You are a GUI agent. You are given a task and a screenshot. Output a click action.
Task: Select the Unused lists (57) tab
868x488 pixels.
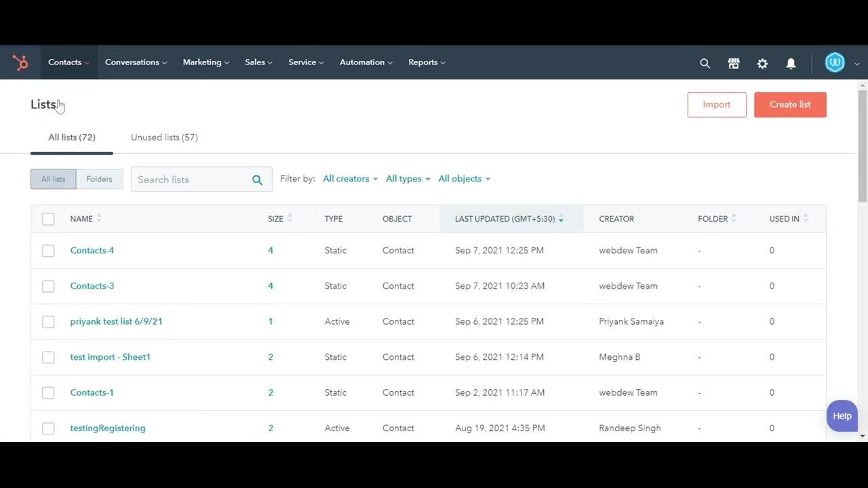point(164,138)
